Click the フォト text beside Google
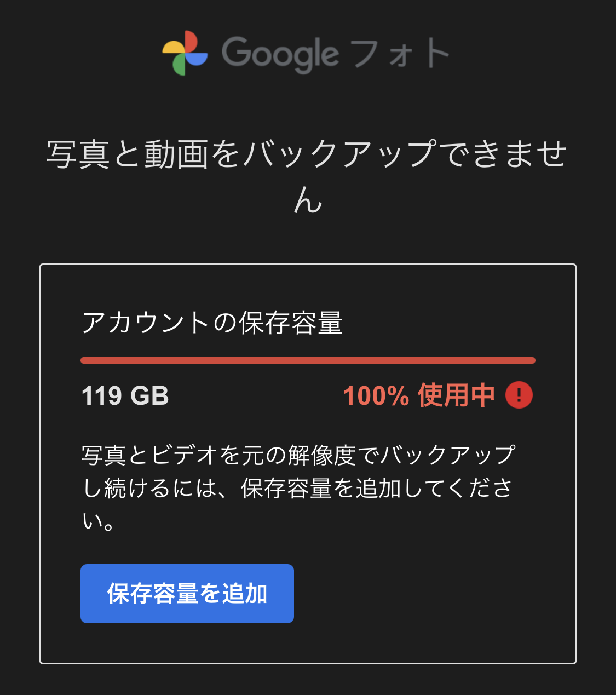 400,53
